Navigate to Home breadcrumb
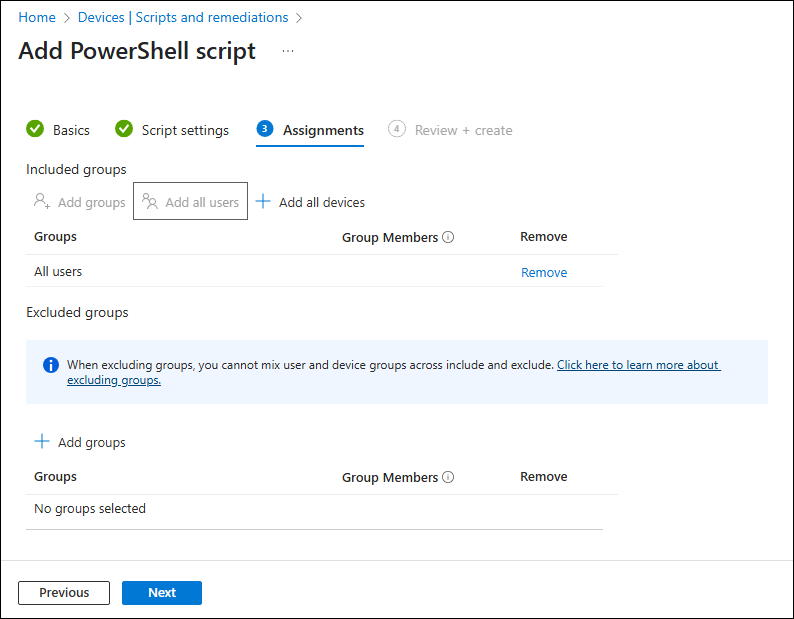Screen dimensions: 794x619 click(x=37, y=17)
